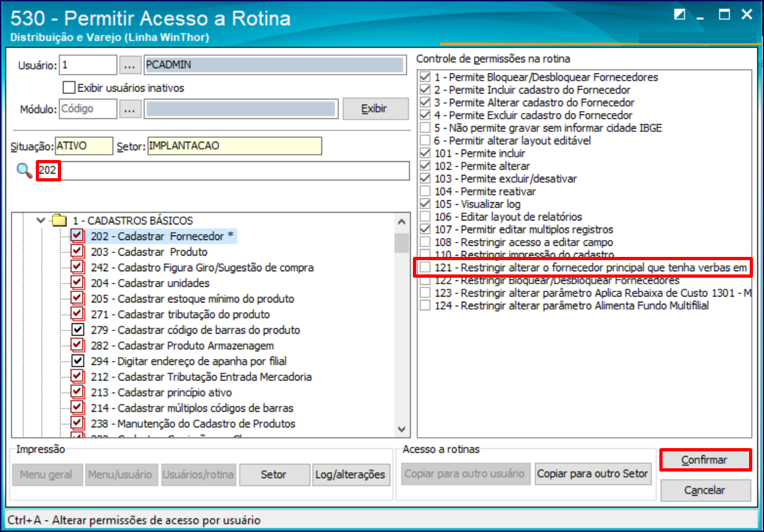The image size is (764, 532).
Task: Select row 213 - Cadastrar princípio ativo
Action: click(x=161, y=392)
